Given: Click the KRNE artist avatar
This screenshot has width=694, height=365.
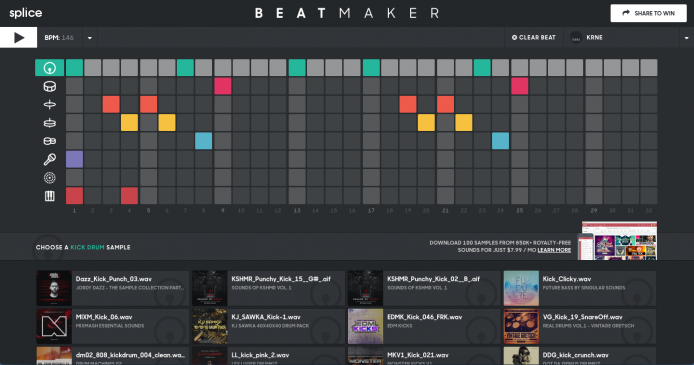Looking at the screenshot, I should click(x=576, y=38).
